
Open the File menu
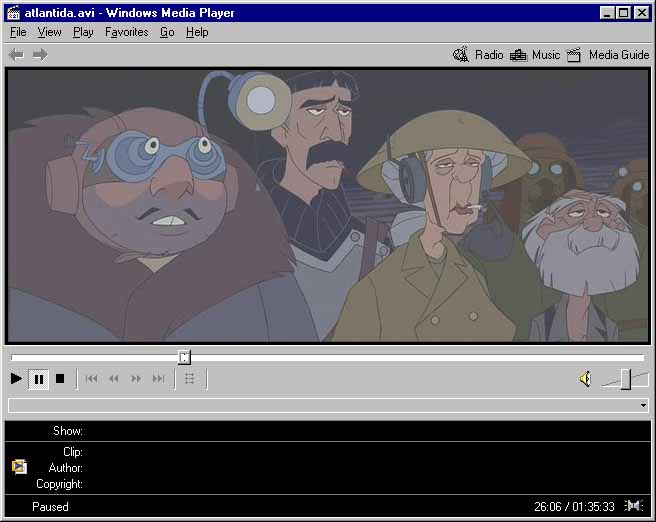tap(18, 32)
